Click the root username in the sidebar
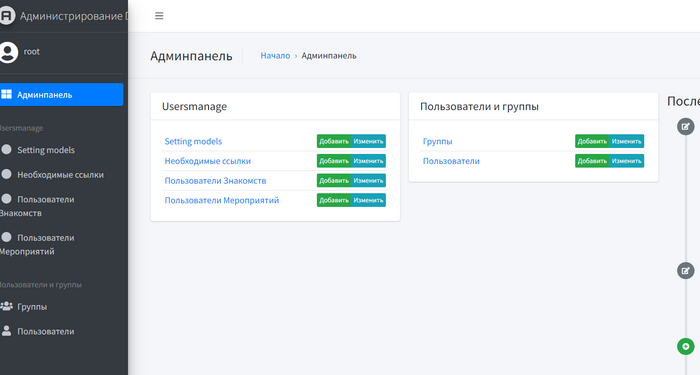700x375 pixels. click(31, 52)
